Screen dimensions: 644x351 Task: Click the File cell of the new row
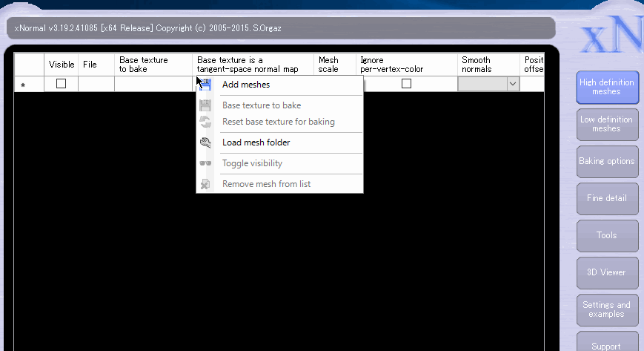click(x=96, y=84)
